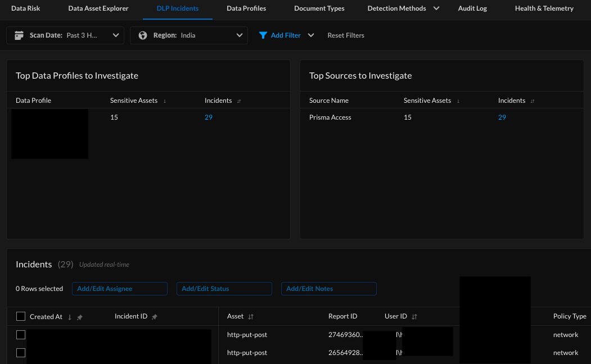Sort incidents table by Asset column
The height and width of the screenshot is (364, 591).
(251, 317)
